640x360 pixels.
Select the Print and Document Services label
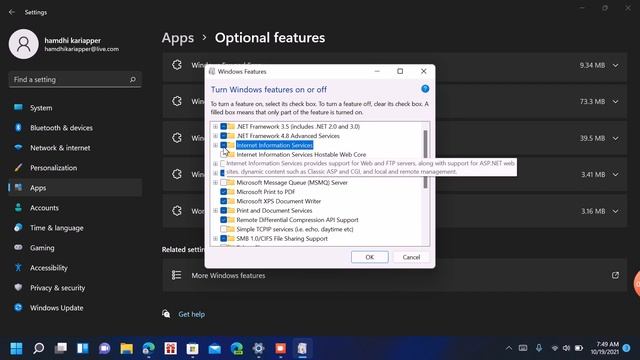point(274,211)
